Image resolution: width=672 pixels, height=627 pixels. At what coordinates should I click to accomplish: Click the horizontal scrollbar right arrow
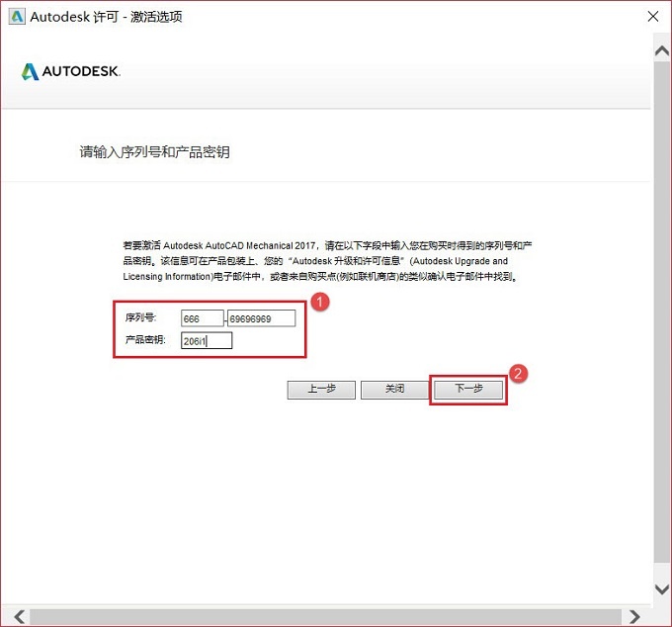(x=634, y=617)
